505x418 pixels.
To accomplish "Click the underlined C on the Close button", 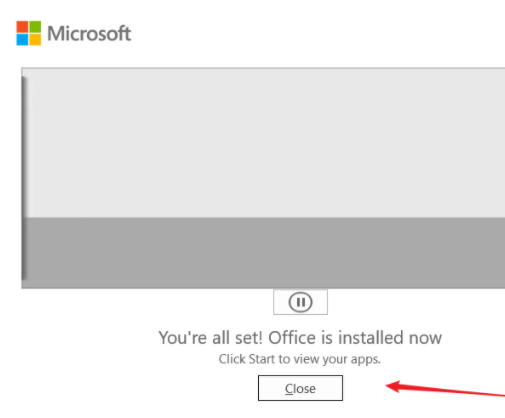I will point(289,389).
